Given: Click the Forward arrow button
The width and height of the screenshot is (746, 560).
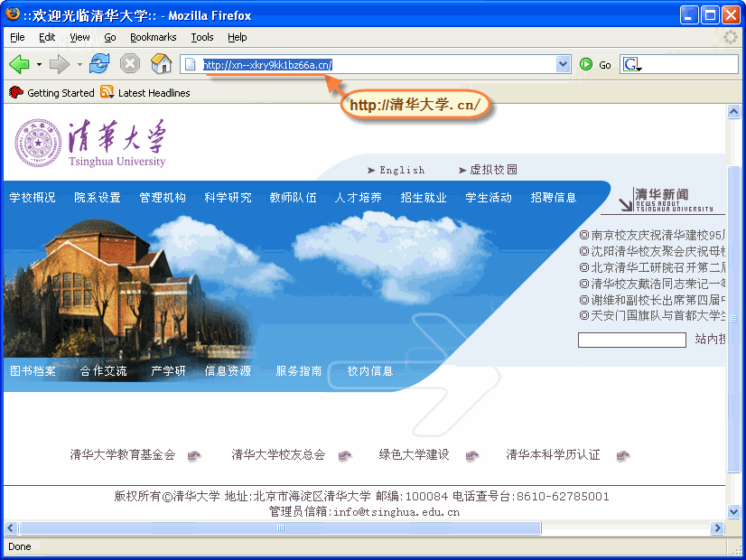Looking at the screenshot, I should (x=60, y=64).
